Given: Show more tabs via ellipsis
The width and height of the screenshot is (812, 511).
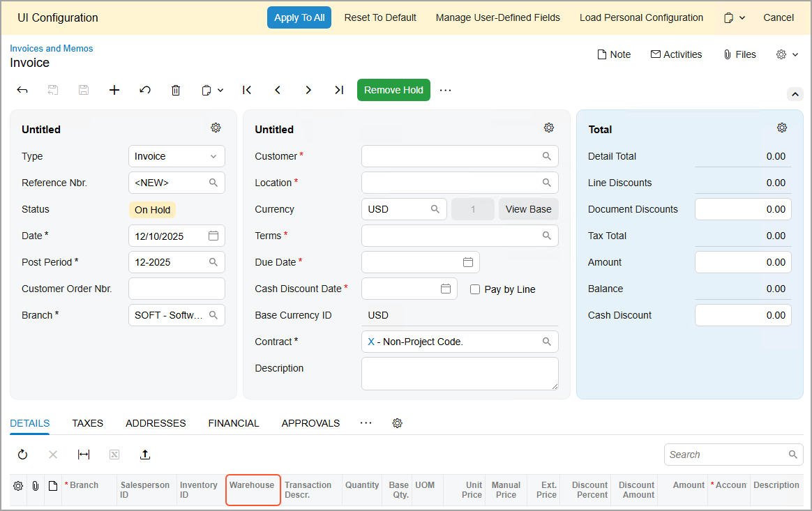Looking at the screenshot, I should click(x=366, y=423).
